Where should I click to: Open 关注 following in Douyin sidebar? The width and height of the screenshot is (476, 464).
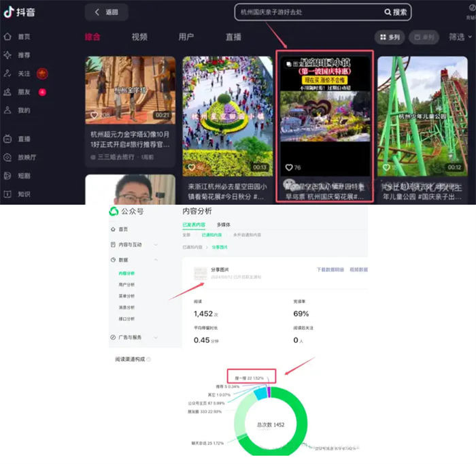pos(19,73)
